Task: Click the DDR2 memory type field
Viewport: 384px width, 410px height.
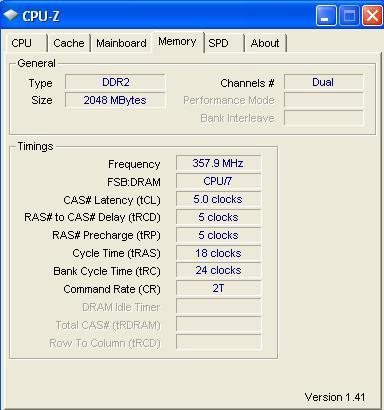Action: click(x=115, y=82)
